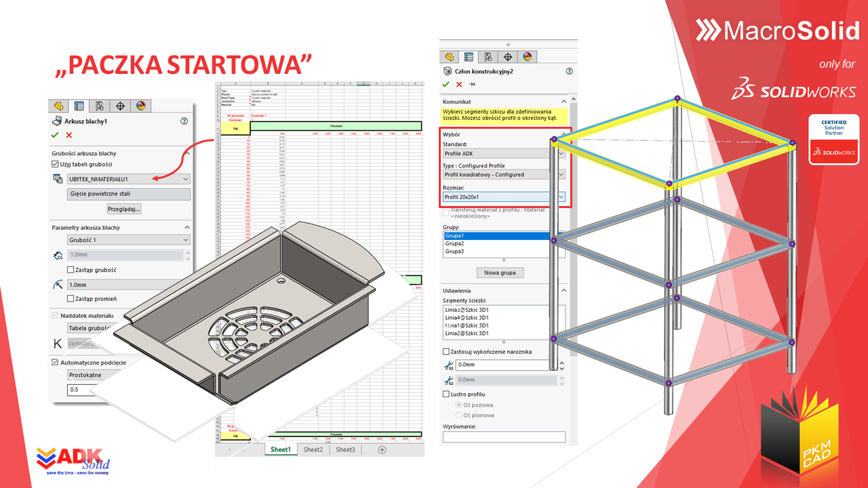Toggle Automatyczne podcięcie checkbox
The image size is (868, 488).
56,363
